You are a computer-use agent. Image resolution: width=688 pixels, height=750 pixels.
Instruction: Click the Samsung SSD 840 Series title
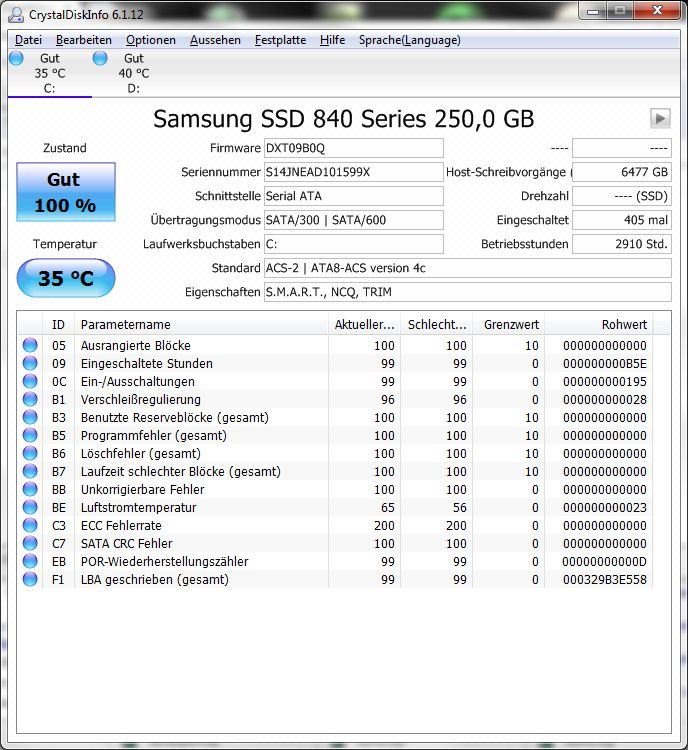coord(343,119)
